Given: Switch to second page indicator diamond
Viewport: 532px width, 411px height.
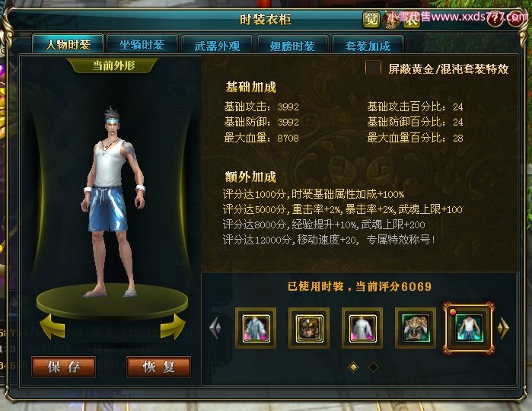Looking at the screenshot, I should click(x=373, y=367).
